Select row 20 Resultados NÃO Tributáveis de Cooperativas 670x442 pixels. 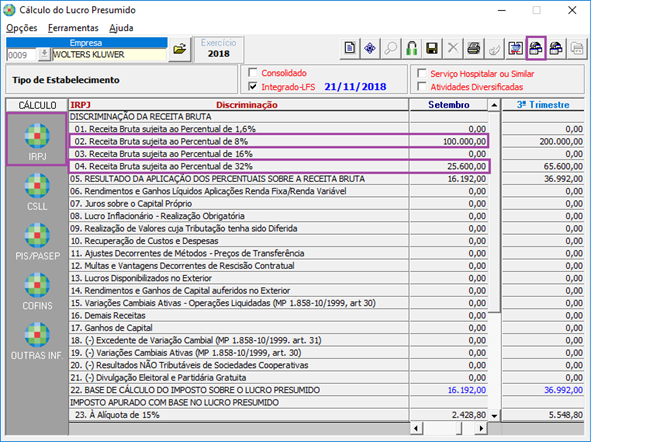(x=238, y=365)
